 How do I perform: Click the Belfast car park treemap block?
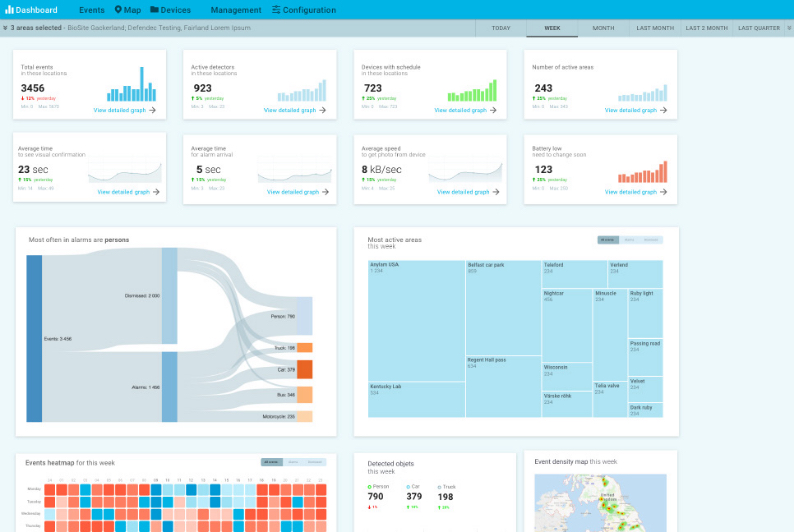point(503,308)
